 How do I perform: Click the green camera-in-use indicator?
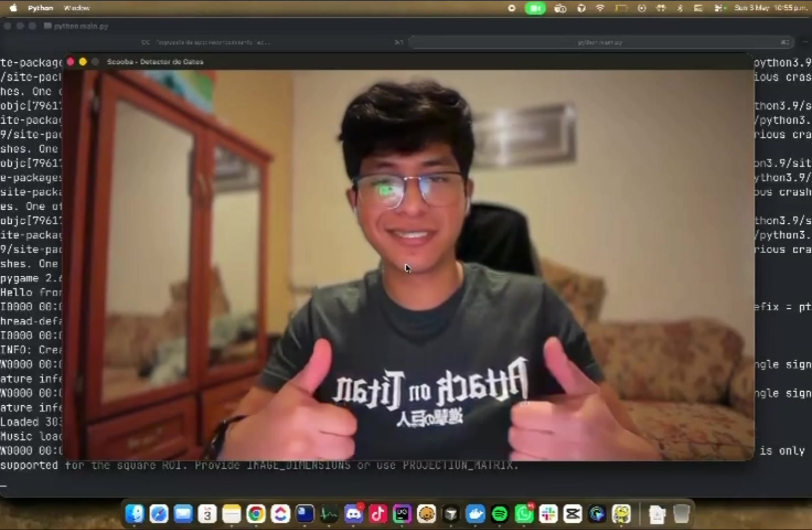pos(535,8)
